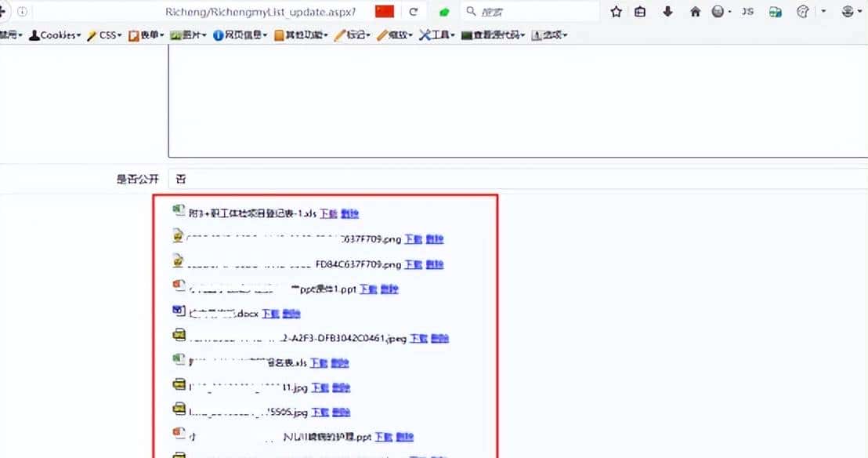This screenshot has height=458, width=868.
Task: Go to the home page icon
Action: (696, 12)
